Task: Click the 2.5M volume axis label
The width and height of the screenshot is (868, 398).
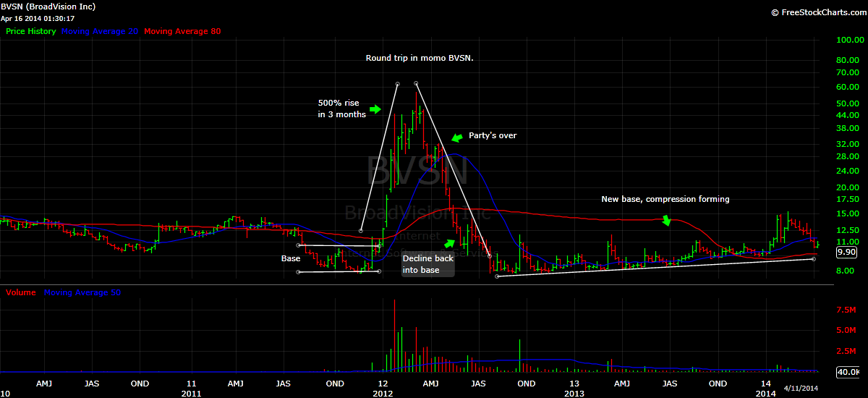Action: [846, 350]
